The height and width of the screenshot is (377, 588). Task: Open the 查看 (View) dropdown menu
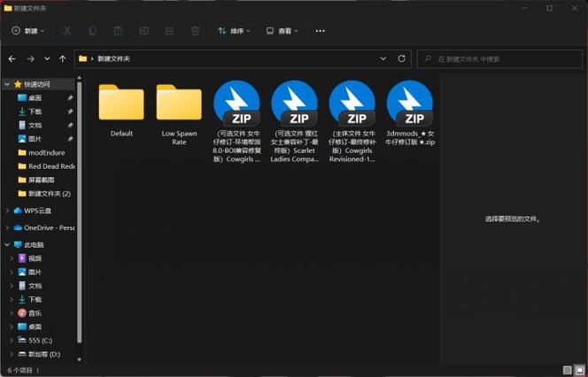(282, 31)
